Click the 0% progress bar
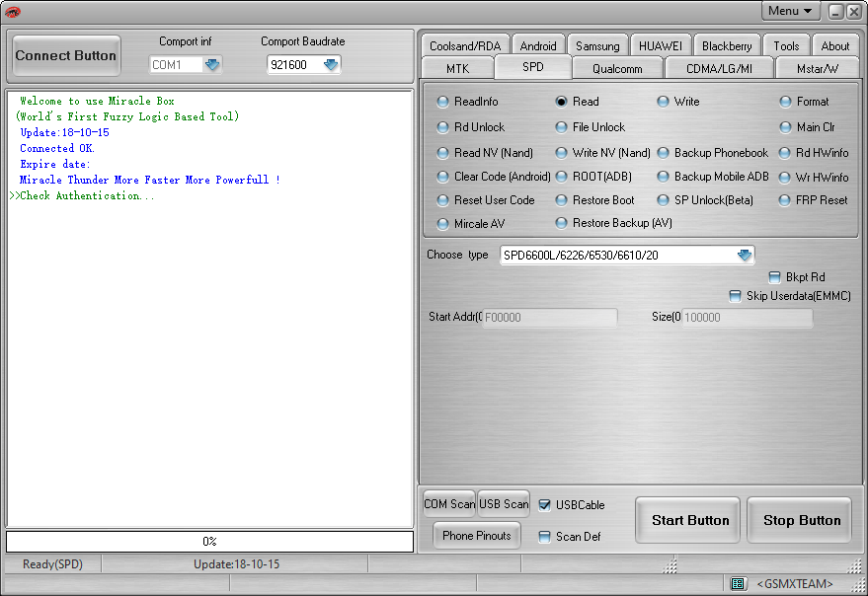The height and width of the screenshot is (596, 868). (x=209, y=542)
